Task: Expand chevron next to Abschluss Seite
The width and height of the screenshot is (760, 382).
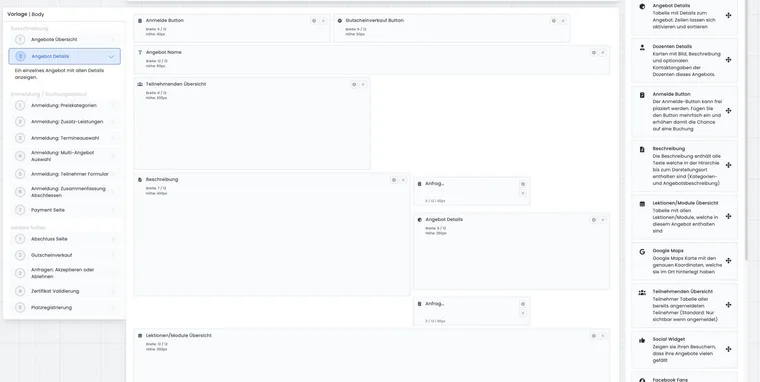Action: (x=112, y=239)
